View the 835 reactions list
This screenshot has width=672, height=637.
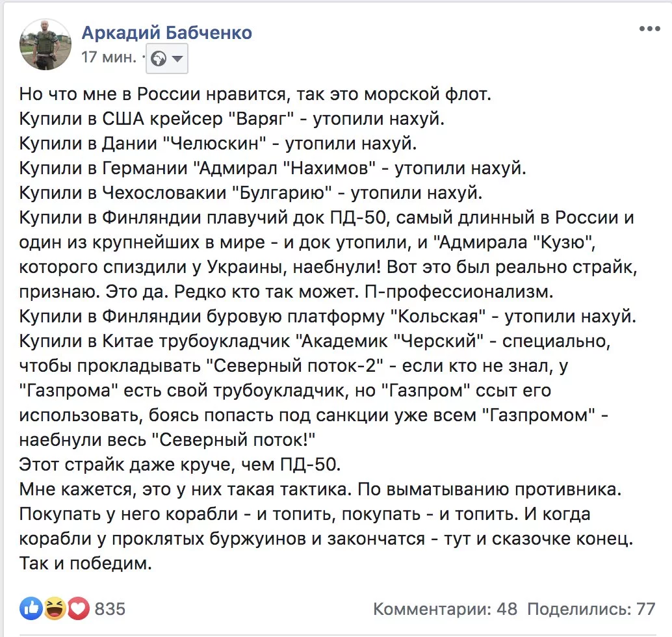click(x=110, y=608)
